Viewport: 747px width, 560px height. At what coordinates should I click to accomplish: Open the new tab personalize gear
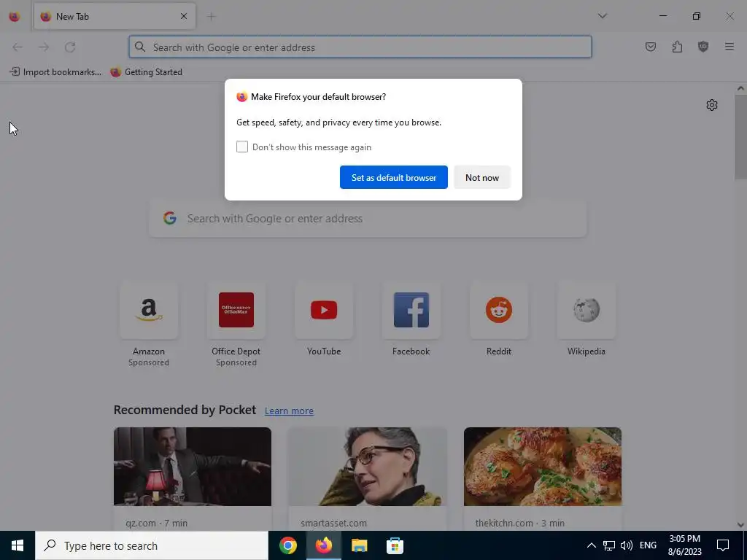tap(712, 105)
